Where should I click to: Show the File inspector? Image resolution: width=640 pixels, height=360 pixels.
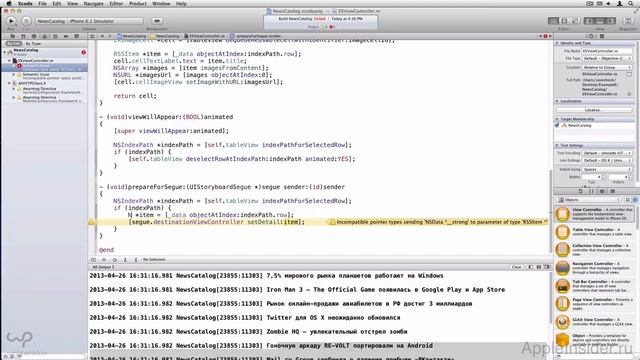[x=591, y=36]
